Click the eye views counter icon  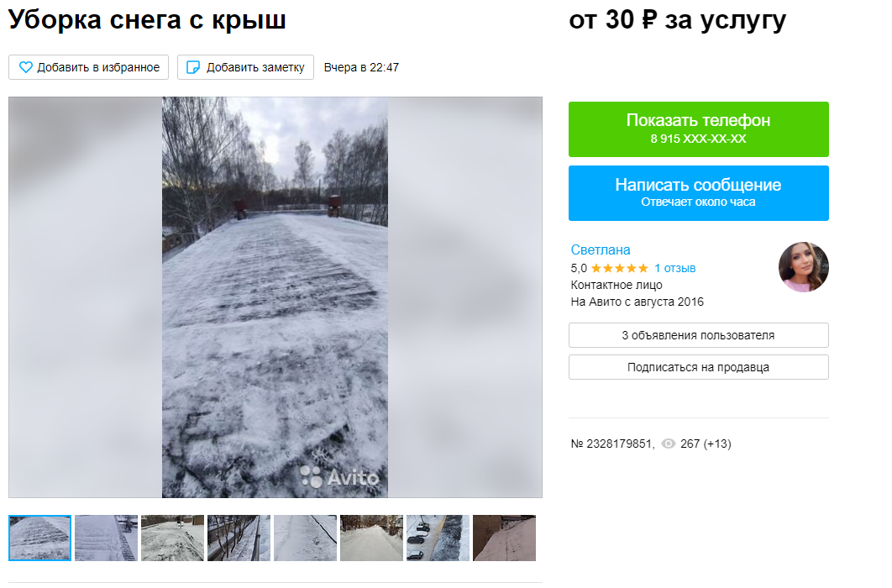[669, 444]
